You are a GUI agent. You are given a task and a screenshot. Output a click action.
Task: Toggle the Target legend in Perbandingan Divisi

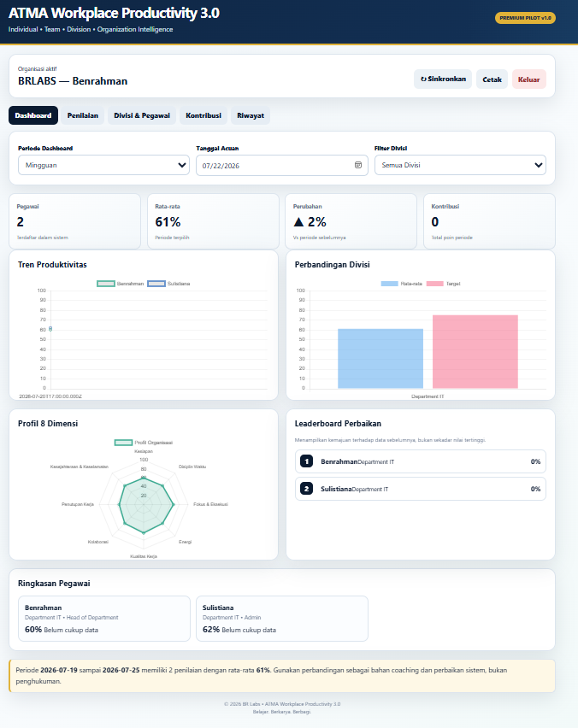(x=443, y=284)
